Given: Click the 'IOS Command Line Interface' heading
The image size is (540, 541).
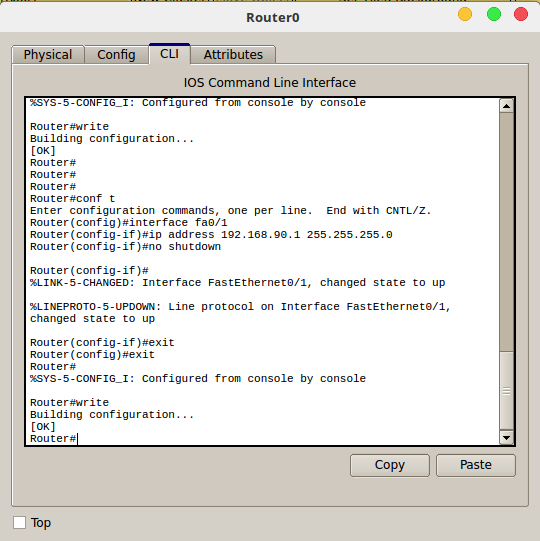Looking at the screenshot, I should 269,82.
